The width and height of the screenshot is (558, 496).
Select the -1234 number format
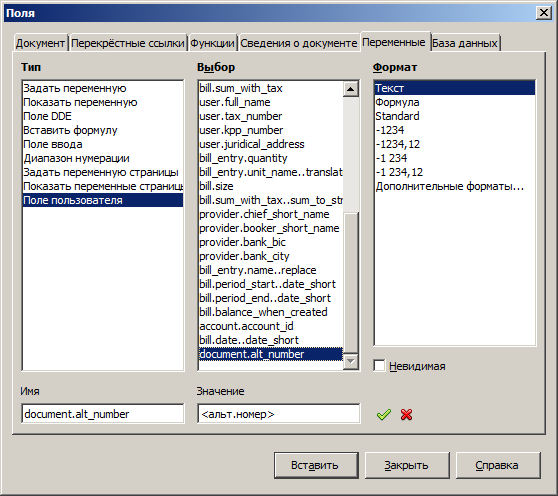455,130
